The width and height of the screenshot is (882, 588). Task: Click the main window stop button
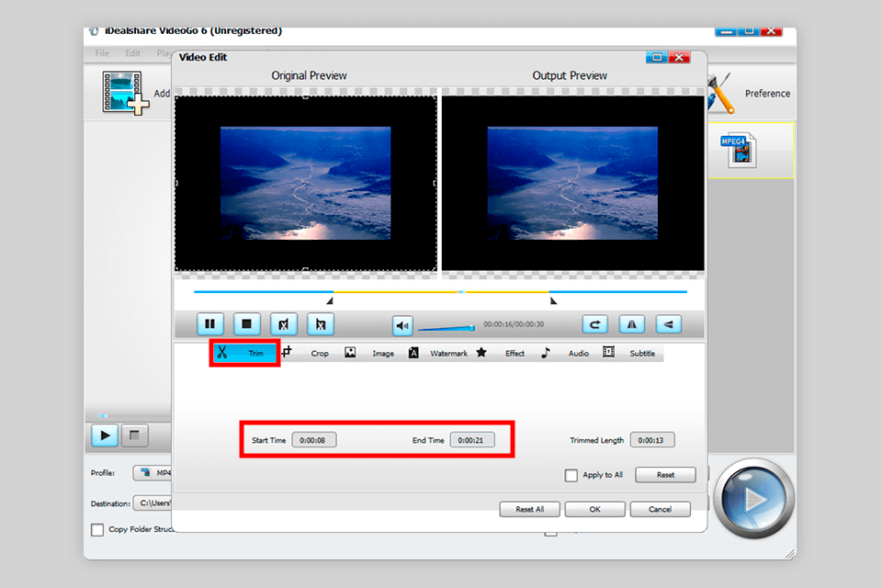tap(134, 435)
